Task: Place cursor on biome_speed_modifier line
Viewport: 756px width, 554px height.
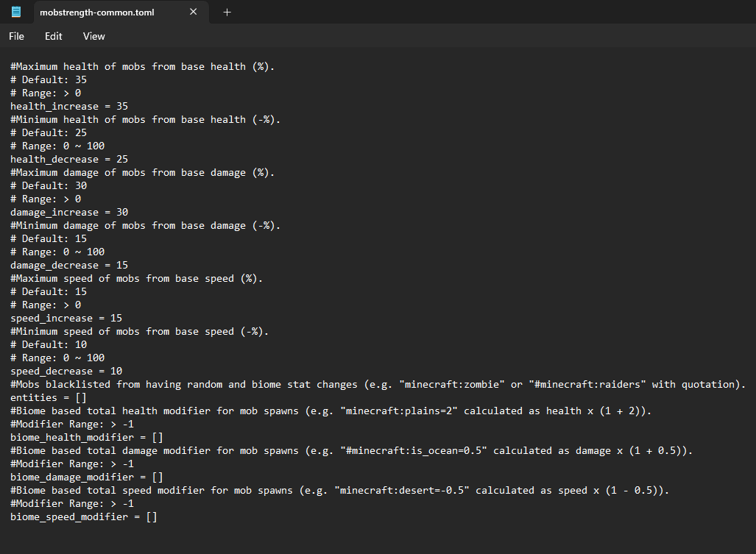Action: (x=84, y=517)
